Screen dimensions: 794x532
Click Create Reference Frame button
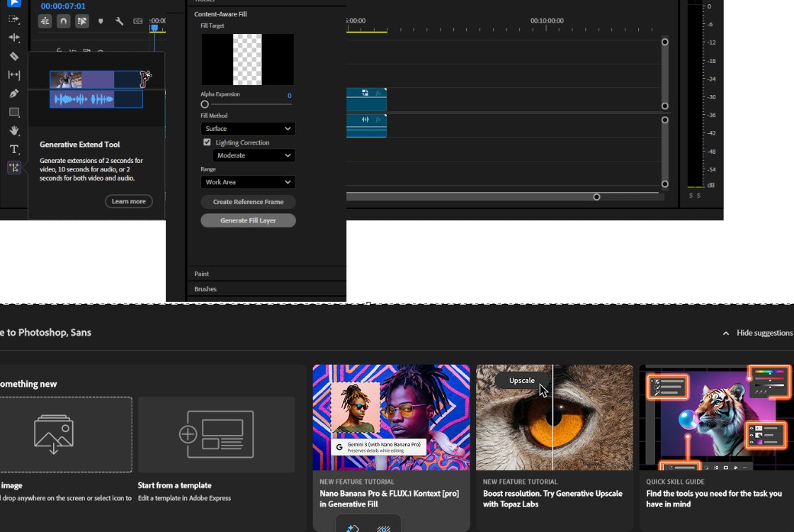(x=248, y=202)
